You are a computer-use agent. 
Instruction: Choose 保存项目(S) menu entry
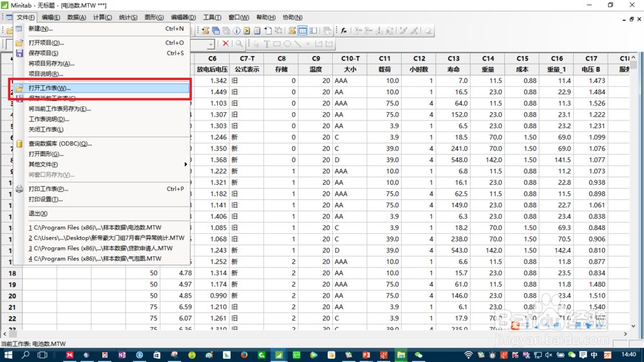pyautogui.click(x=102, y=53)
